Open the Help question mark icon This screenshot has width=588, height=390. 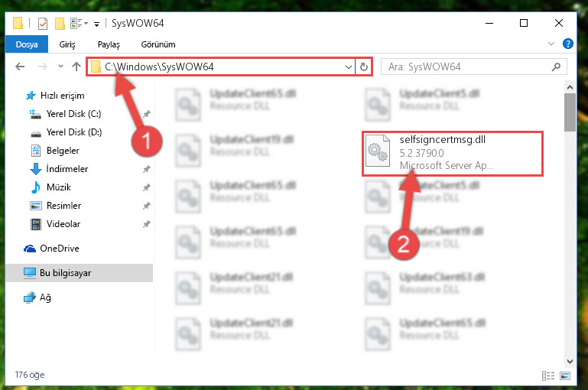pos(568,44)
